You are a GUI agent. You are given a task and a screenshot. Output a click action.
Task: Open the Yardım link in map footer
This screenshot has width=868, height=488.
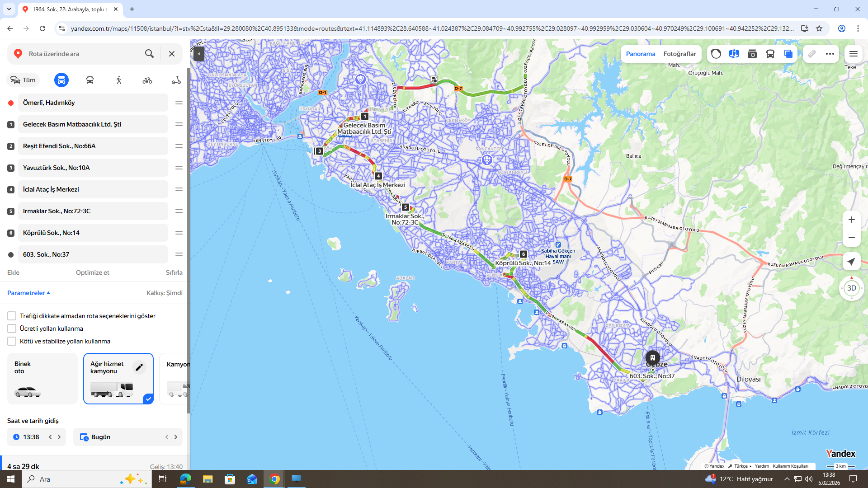[762, 466]
